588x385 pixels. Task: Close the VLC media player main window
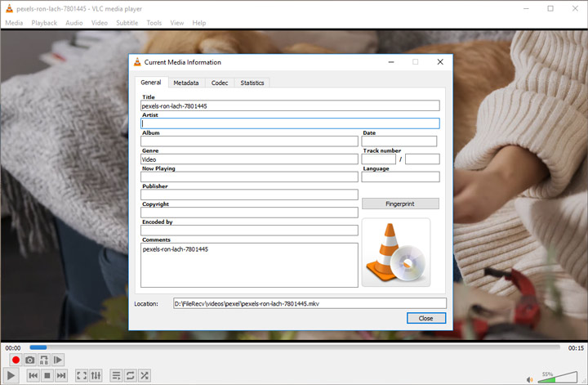[575, 8]
